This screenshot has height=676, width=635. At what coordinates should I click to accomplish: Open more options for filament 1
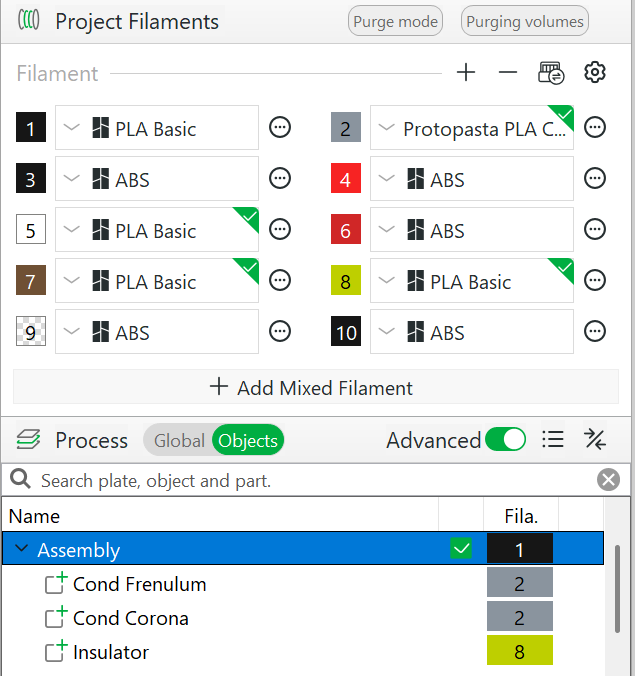tap(280, 127)
